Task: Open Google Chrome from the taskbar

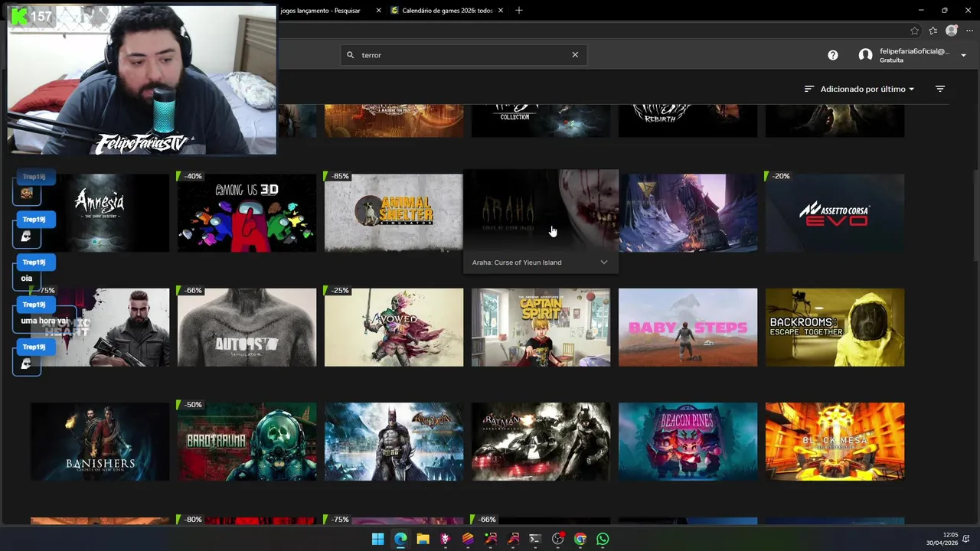Action: (580, 539)
